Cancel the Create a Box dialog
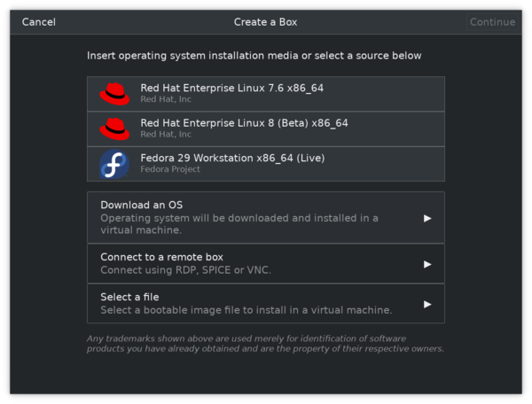Image resolution: width=532 pixels, height=404 pixels. point(39,22)
